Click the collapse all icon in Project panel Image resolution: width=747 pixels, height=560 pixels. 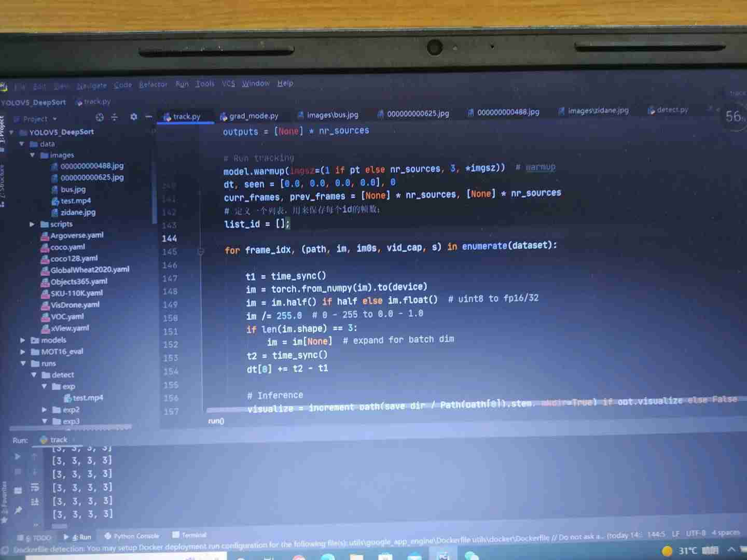(x=115, y=118)
